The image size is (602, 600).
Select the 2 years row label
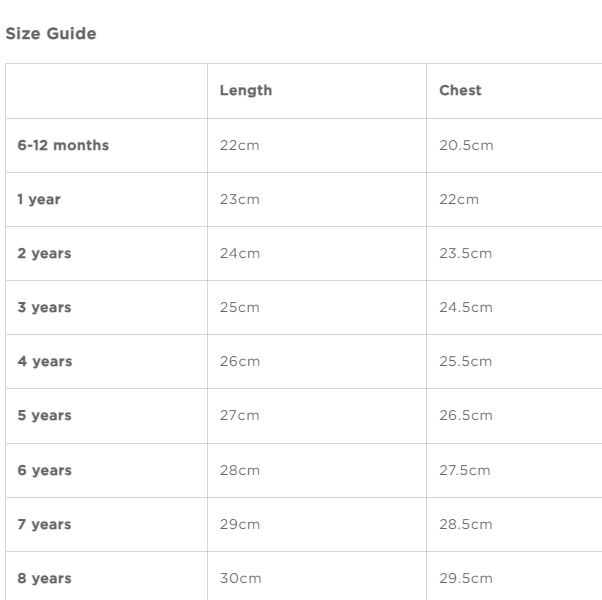pos(44,253)
